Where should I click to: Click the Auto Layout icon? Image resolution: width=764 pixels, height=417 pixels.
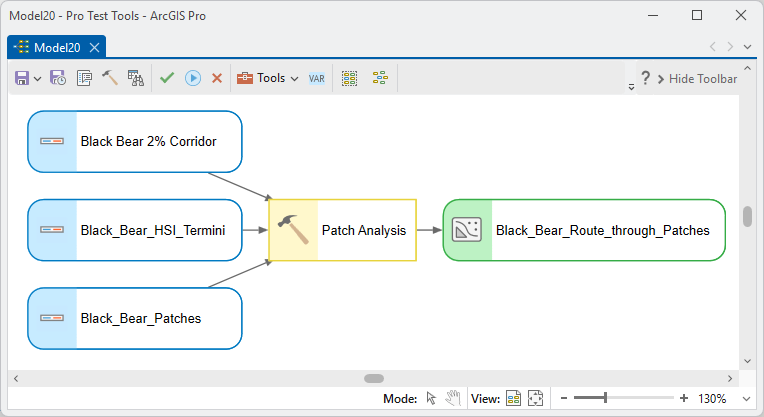(x=380, y=78)
